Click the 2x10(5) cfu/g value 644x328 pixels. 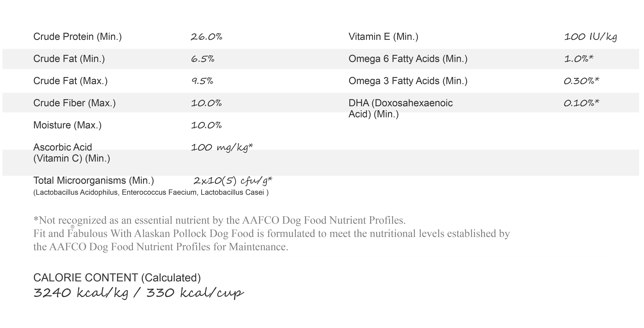pyautogui.click(x=233, y=181)
